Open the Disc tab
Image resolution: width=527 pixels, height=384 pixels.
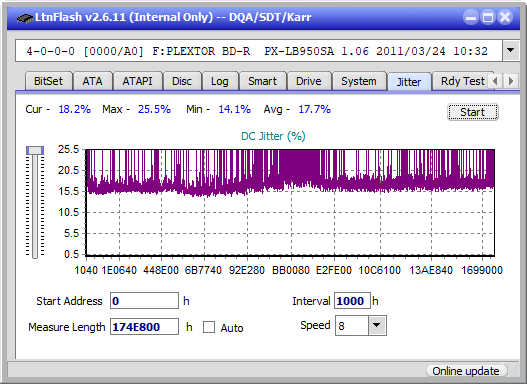coord(182,81)
